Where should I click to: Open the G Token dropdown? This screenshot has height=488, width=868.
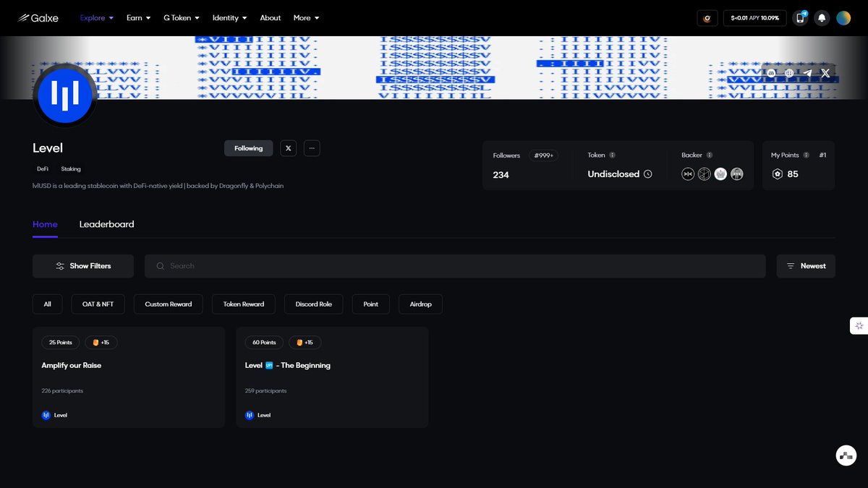[x=182, y=18]
